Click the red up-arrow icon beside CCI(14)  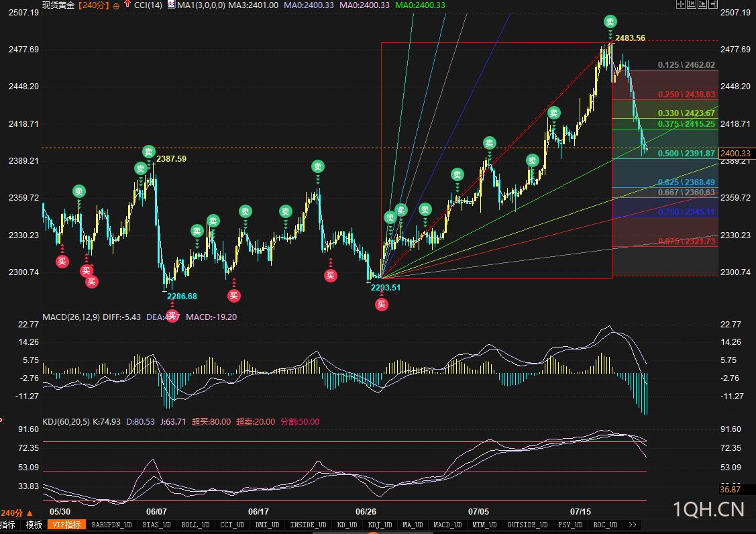click(x=127, y=4)
